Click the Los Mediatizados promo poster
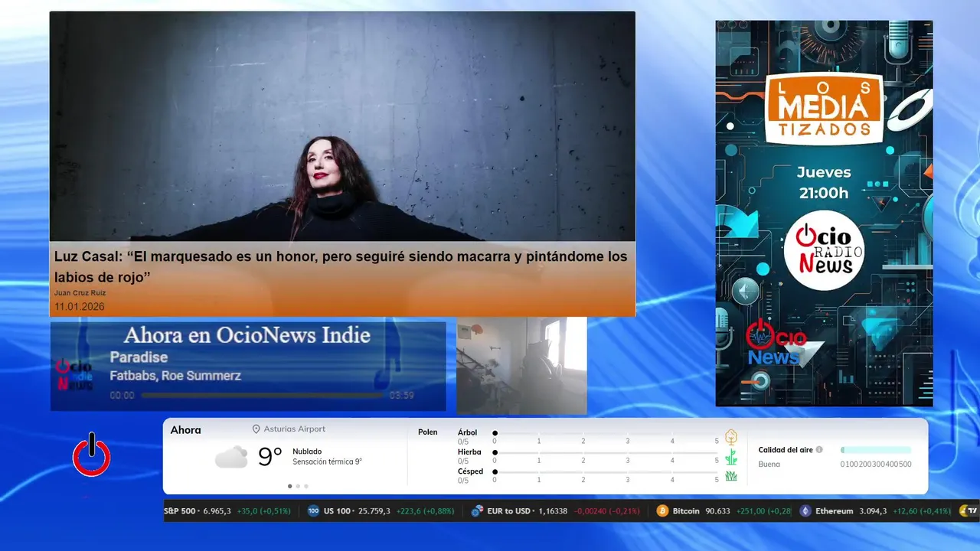 coord(824,213)
